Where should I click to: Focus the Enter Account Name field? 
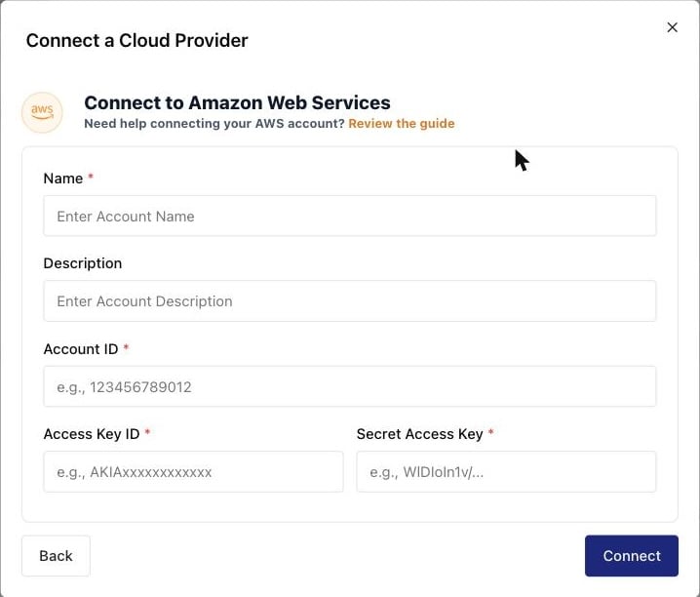(350, 217)
